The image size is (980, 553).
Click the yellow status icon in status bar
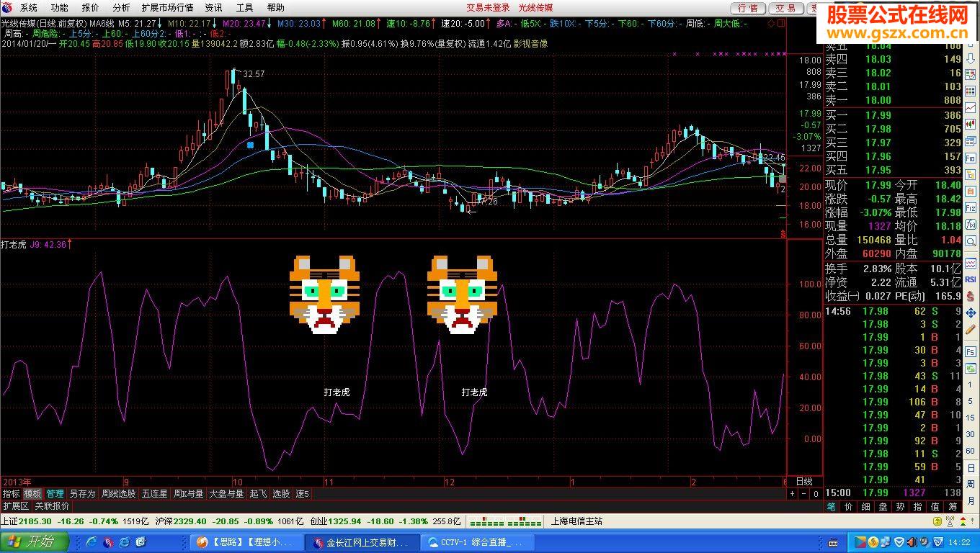(x=937, y=521)
